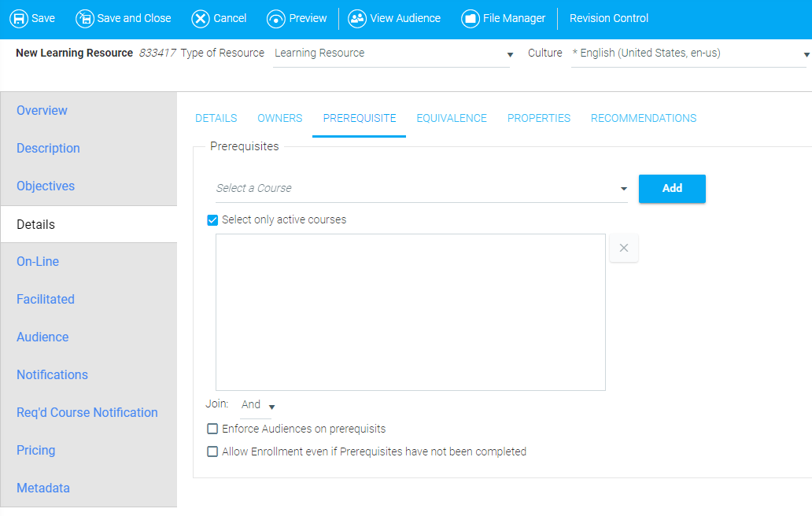Open File Manager folder icon
The image size is (812, 516).
[471, 18]
